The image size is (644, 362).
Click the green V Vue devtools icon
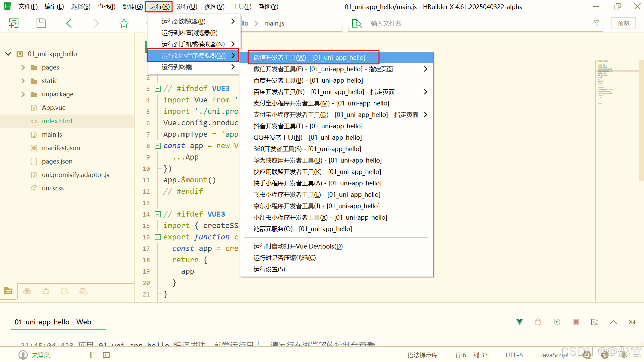coord(520,322)
